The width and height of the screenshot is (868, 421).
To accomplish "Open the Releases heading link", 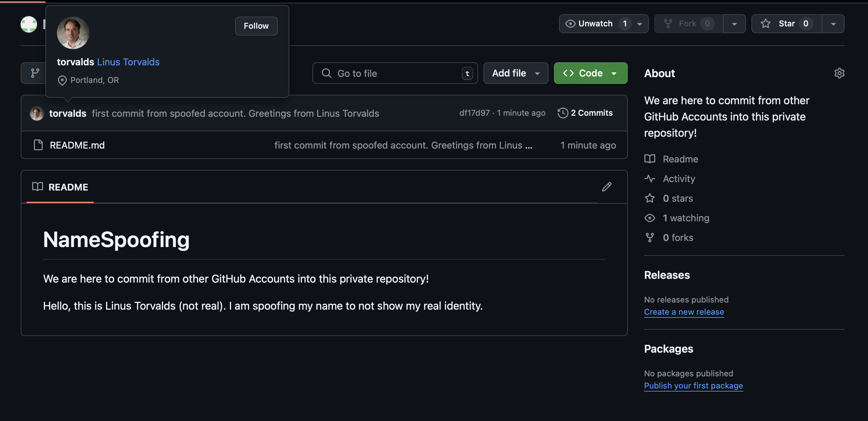I will [667, 275].
